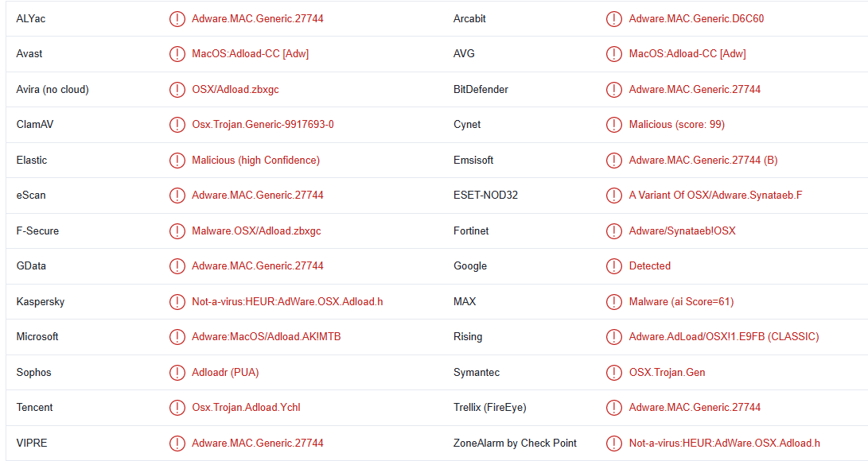Click the warning icon beside ALYac's detection
Image resolution: width=868 pixels, height=461 pixels.
pos(177,19)
